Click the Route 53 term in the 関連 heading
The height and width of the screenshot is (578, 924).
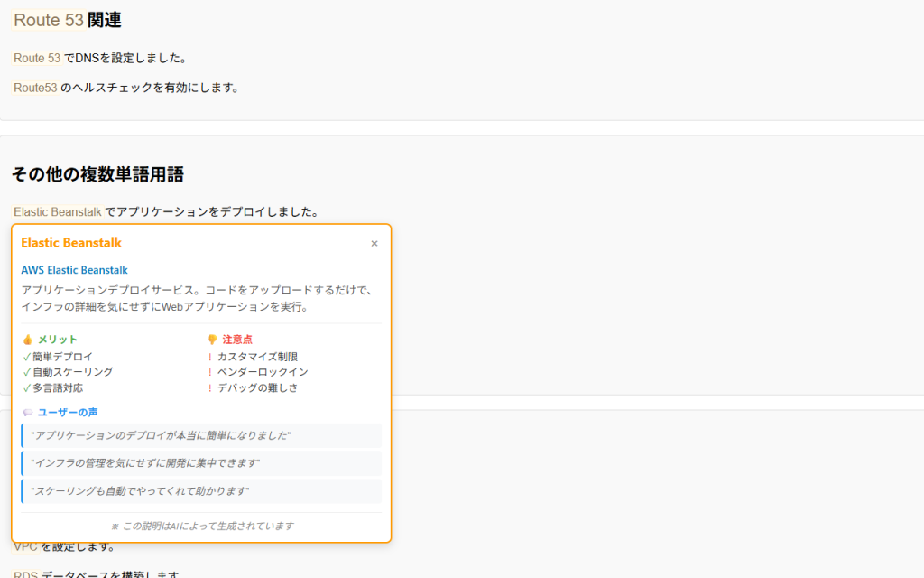click(x=49, y=20)
